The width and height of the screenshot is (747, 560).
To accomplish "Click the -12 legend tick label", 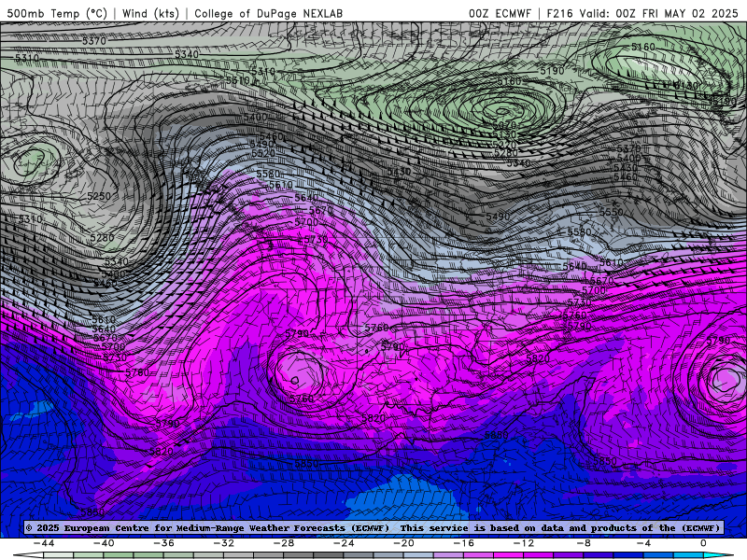I will click(x=524, y=543).
